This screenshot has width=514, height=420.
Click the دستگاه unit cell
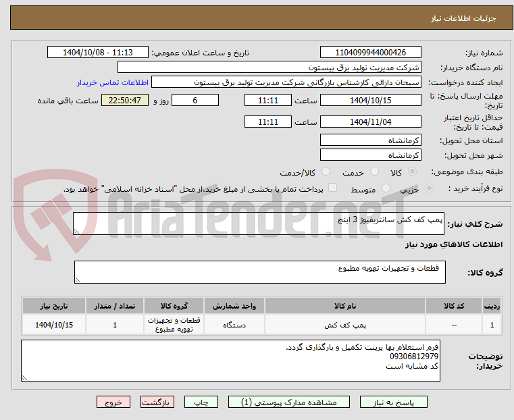pos(234,325)
